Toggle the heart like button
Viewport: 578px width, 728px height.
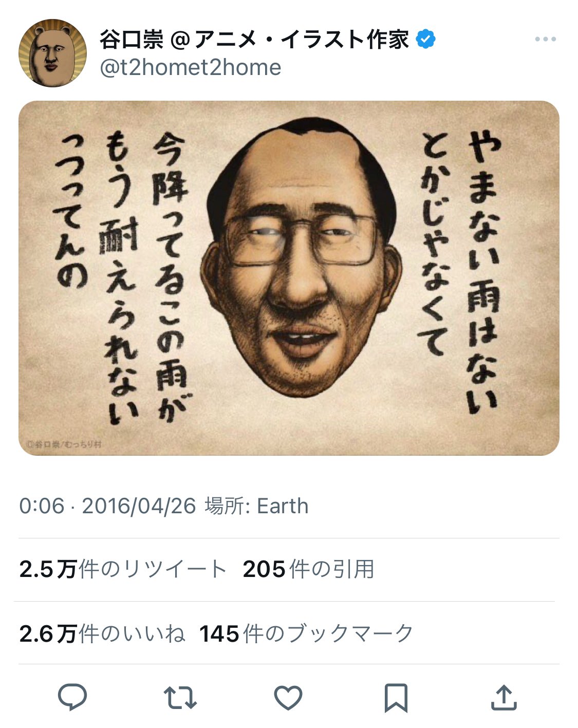click(288, 698)
